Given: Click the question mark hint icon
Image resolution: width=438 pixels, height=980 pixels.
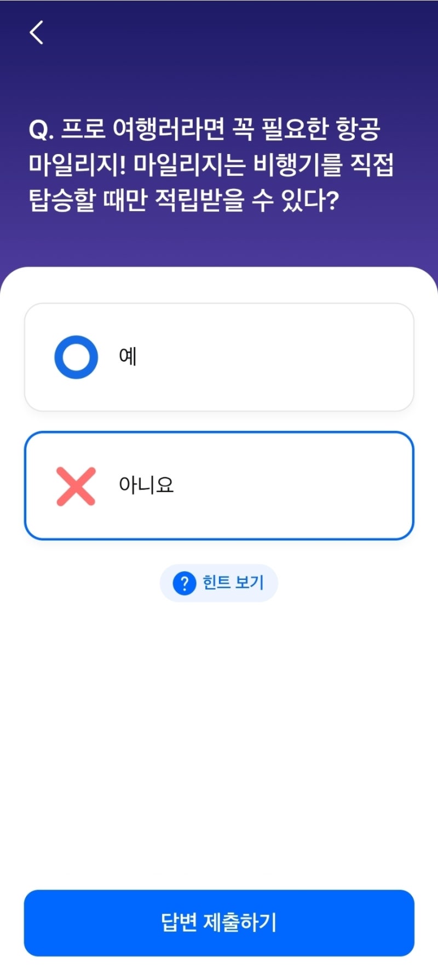Looking at the screenshot, I should point(185,583).
